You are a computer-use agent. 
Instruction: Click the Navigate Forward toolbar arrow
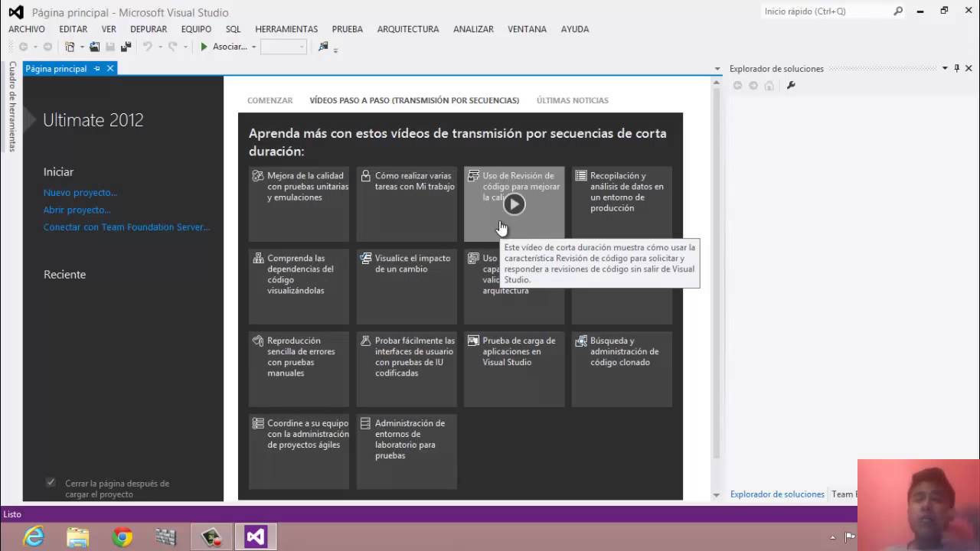[47, 47]
